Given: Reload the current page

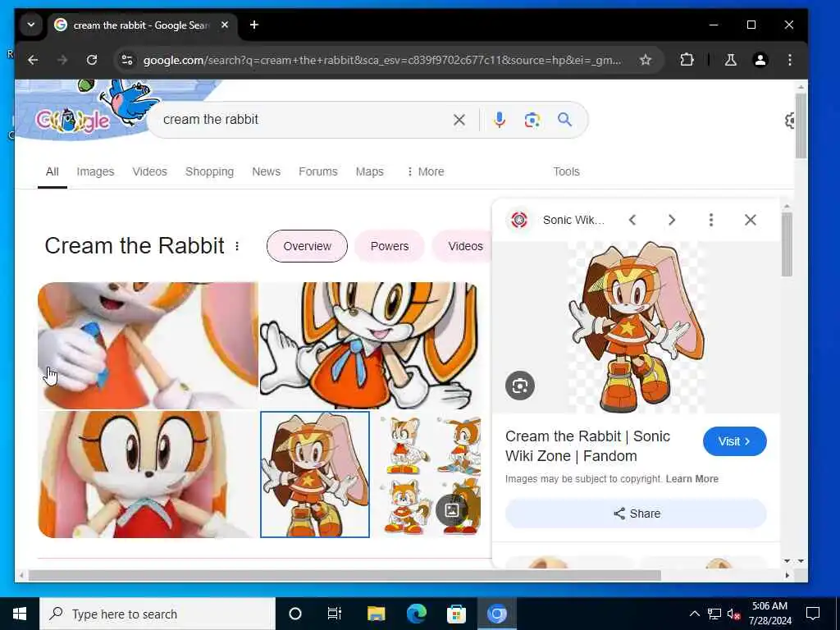Looking at the screenshot, I should [92, 60].
